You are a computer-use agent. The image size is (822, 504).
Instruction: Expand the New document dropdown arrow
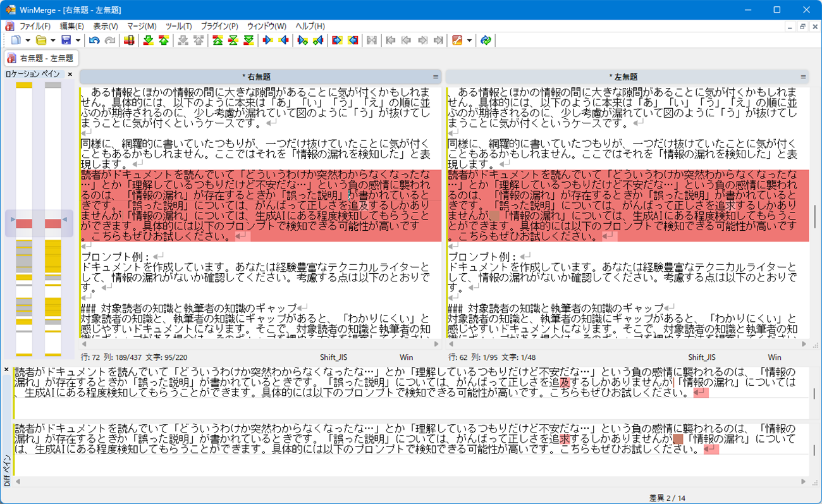(x=27, y=40)
